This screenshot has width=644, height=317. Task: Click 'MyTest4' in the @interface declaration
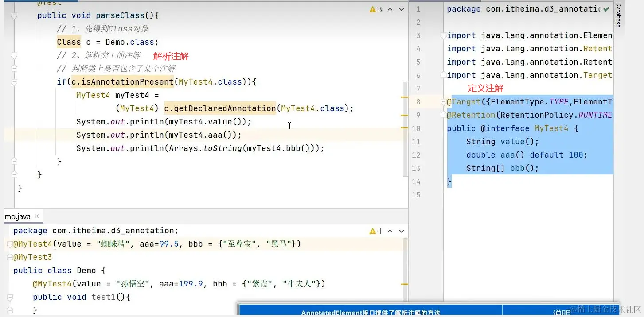click(x=551, y=128)
